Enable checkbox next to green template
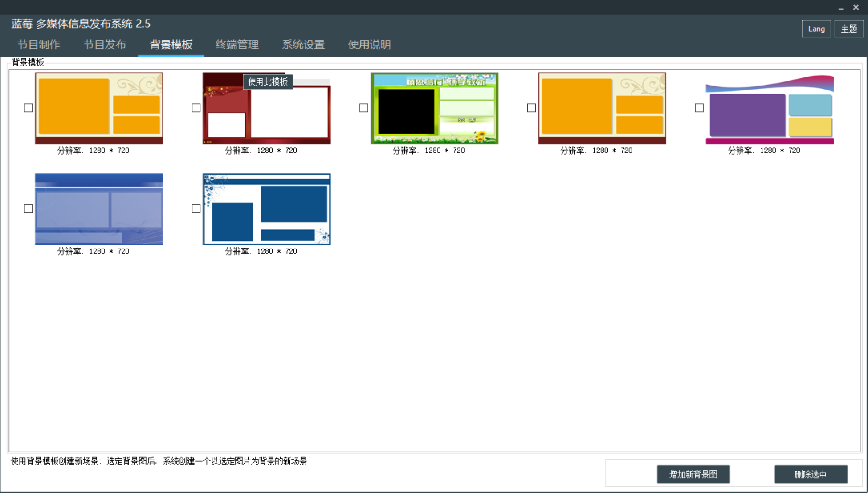868x493 pixels. (364, 108)
